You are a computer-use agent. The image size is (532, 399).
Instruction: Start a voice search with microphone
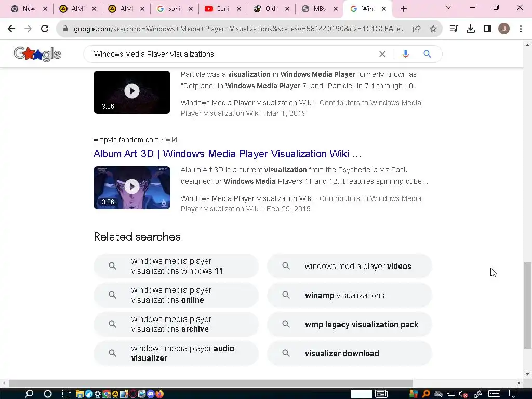405,54
